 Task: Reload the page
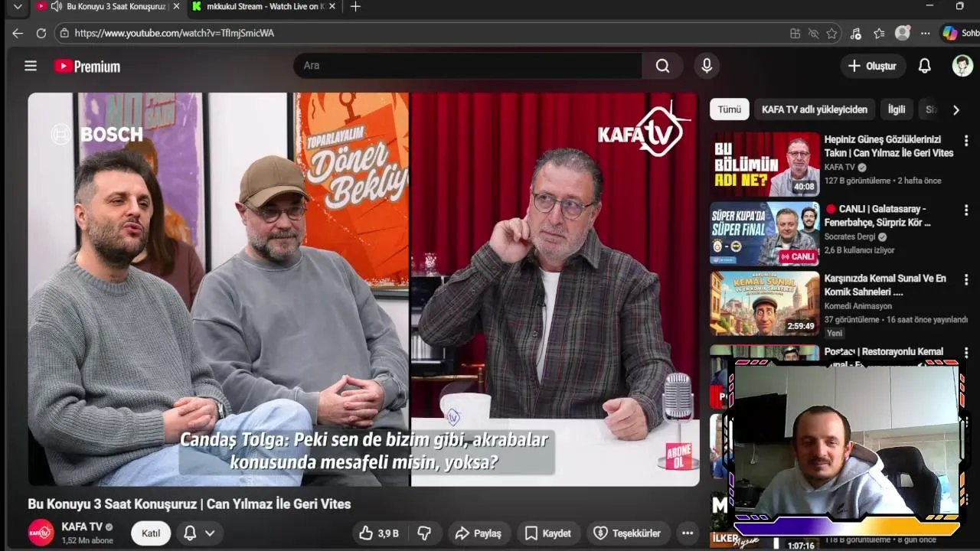coord(41,33)
